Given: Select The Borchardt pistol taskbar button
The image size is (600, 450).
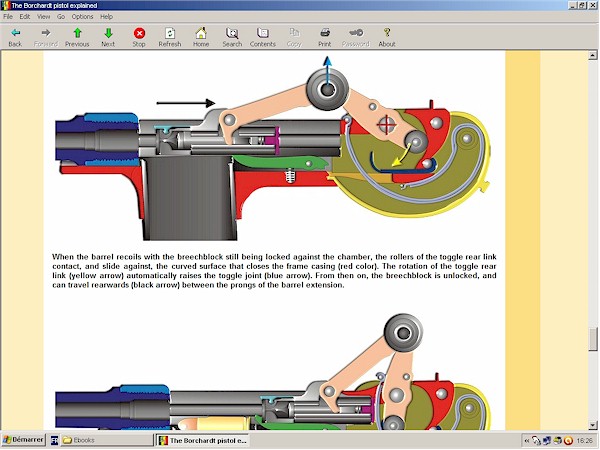Looking at the screenshot, I should click(203, 440).
